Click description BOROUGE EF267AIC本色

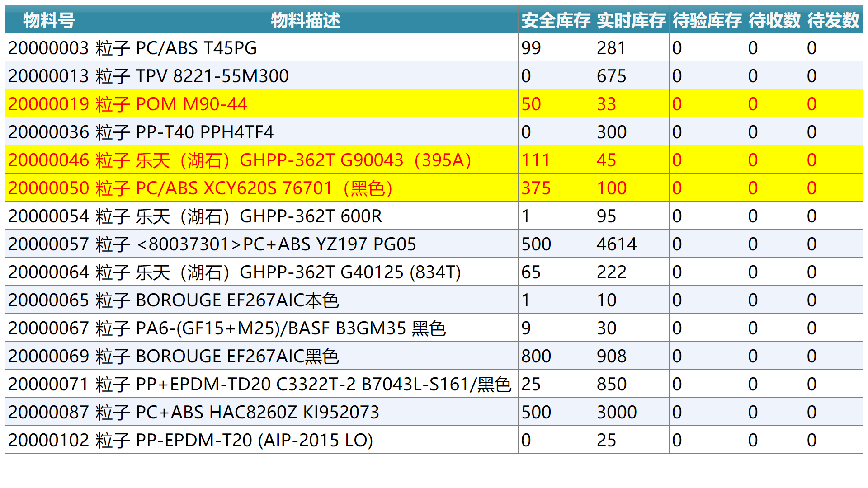[217, 300]
